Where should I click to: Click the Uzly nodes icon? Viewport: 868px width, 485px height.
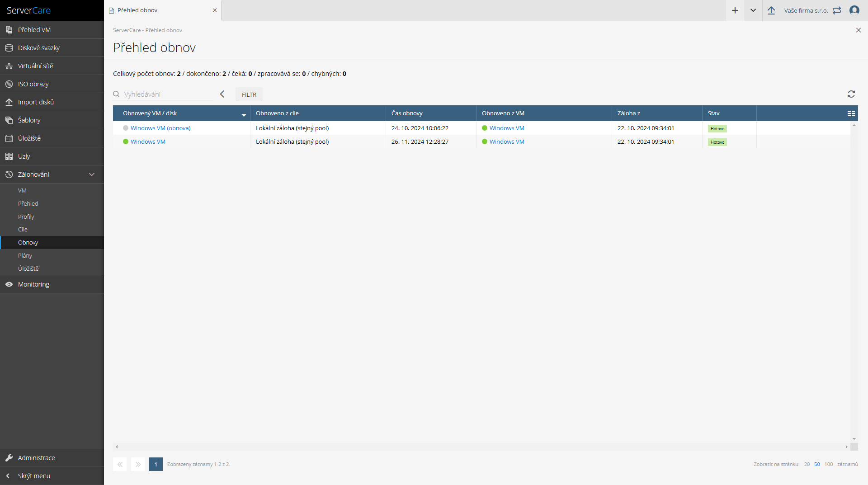(x=9, y=156)
